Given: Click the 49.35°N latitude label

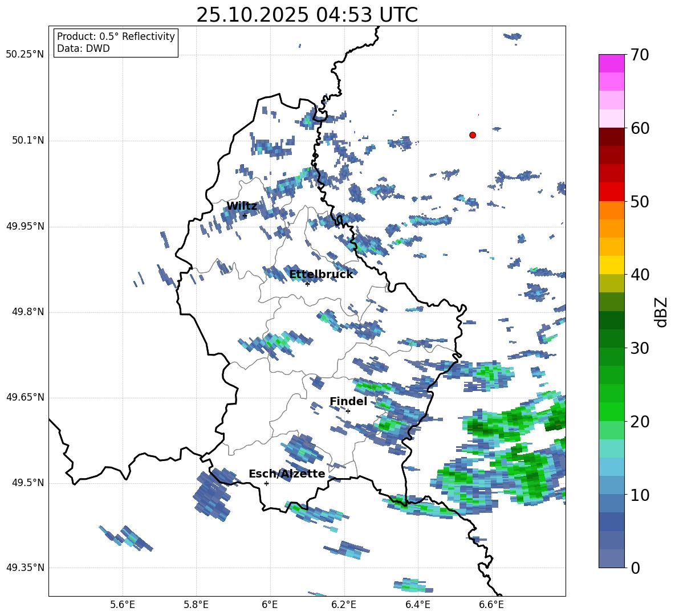Looking at the screenshot, I should pyautogui.click(x=25, y=568).
